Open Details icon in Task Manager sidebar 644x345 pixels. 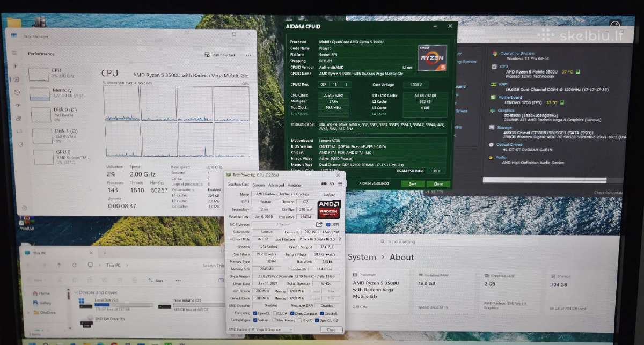(19, 131)
